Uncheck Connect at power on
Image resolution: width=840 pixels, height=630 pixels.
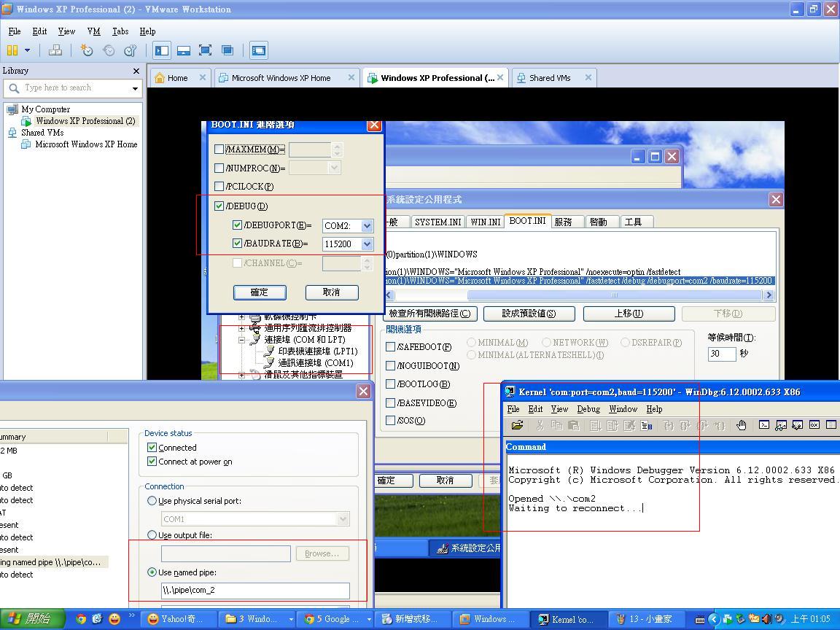152,462
